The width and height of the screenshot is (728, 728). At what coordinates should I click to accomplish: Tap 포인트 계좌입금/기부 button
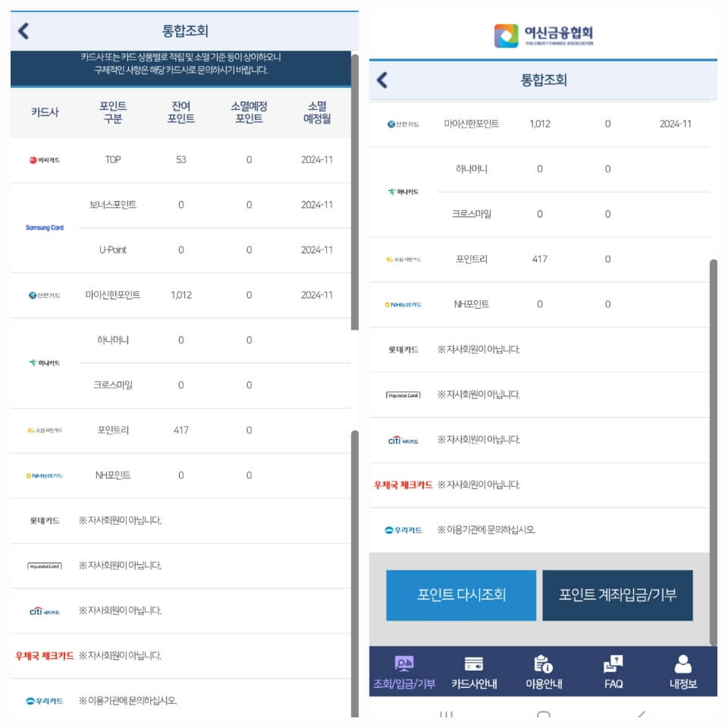(x=617, y=595)
